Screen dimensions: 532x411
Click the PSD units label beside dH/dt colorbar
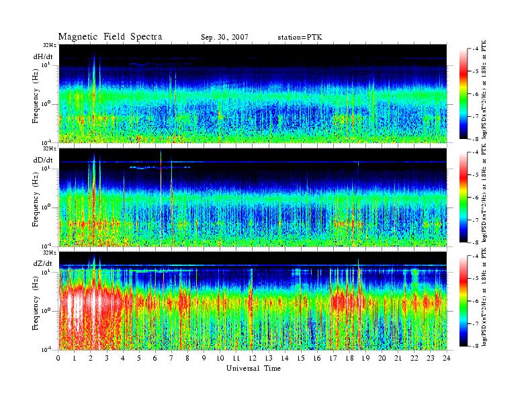pyautogui.click(x=484, y=89)
